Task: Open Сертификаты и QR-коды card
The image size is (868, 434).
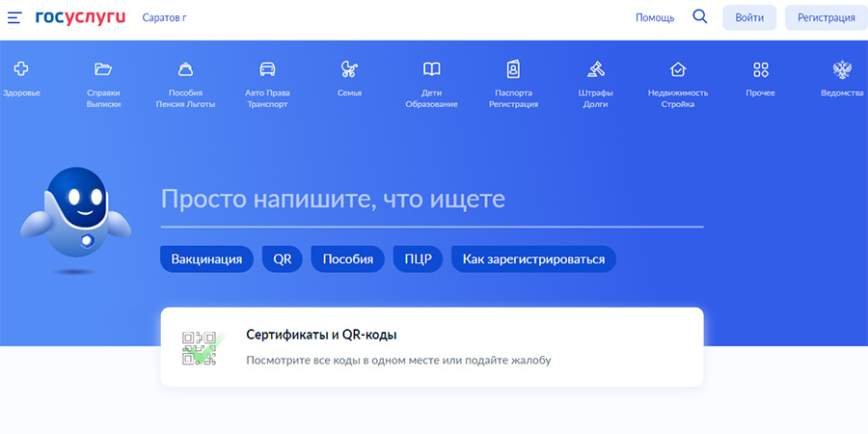Action: pos(431,347)
